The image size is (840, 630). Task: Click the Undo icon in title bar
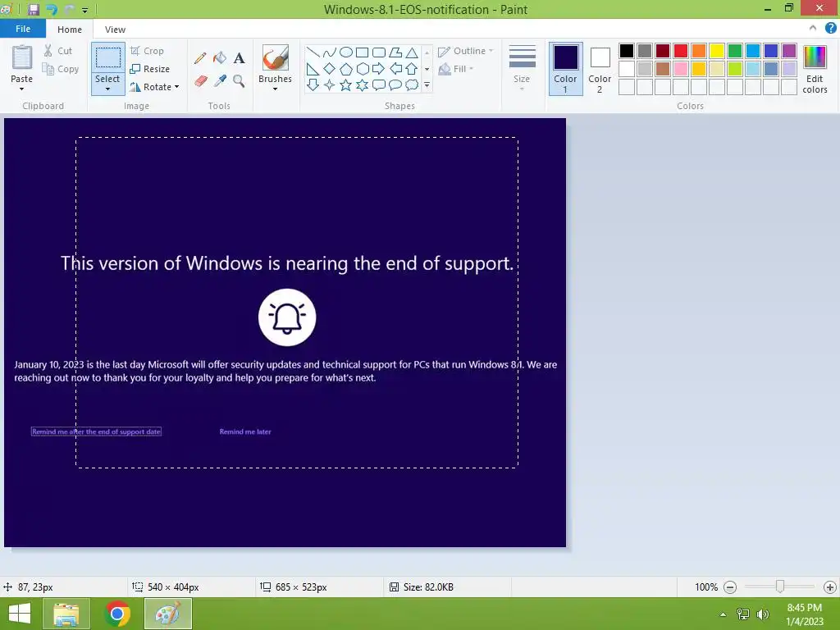[52, 9]
